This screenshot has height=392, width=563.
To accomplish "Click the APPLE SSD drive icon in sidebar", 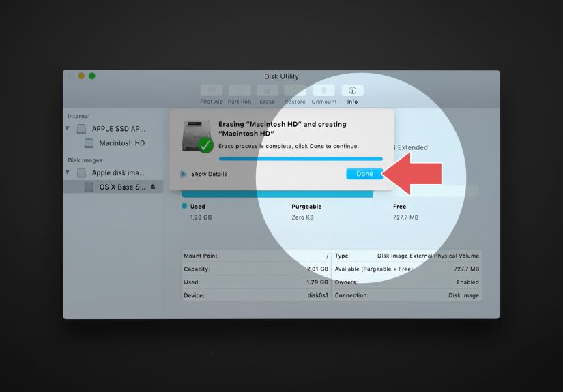I will pos(81,129).
